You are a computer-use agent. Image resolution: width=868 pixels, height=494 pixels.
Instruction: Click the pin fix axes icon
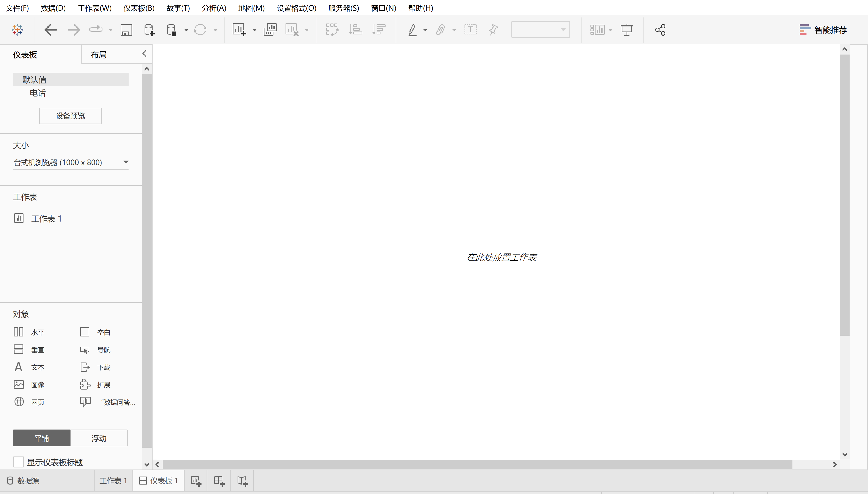click(x=493, y=30)
